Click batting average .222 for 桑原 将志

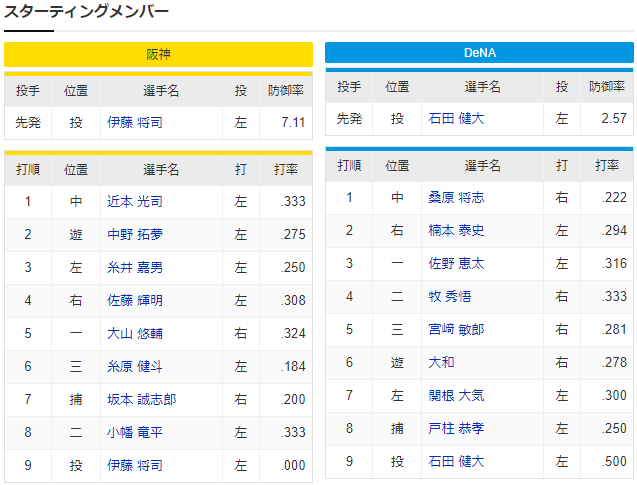point(614,197)
